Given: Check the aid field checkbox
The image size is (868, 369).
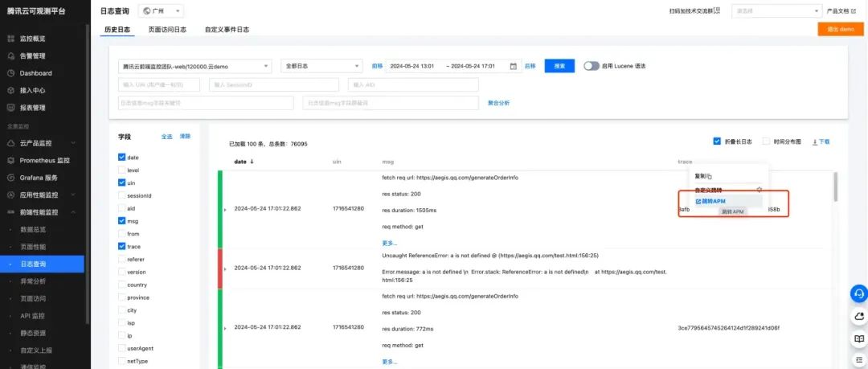Looking at the screenshot, I should click(122, 208).
